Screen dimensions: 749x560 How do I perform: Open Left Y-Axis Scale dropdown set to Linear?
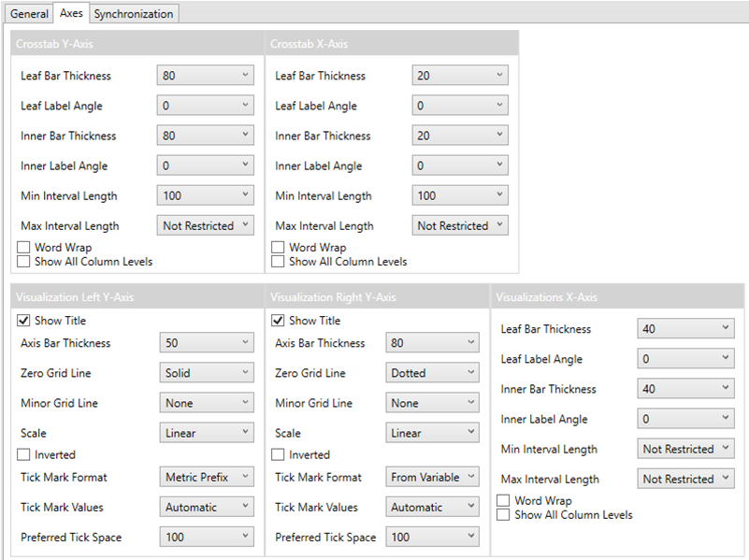coord(207,433)
